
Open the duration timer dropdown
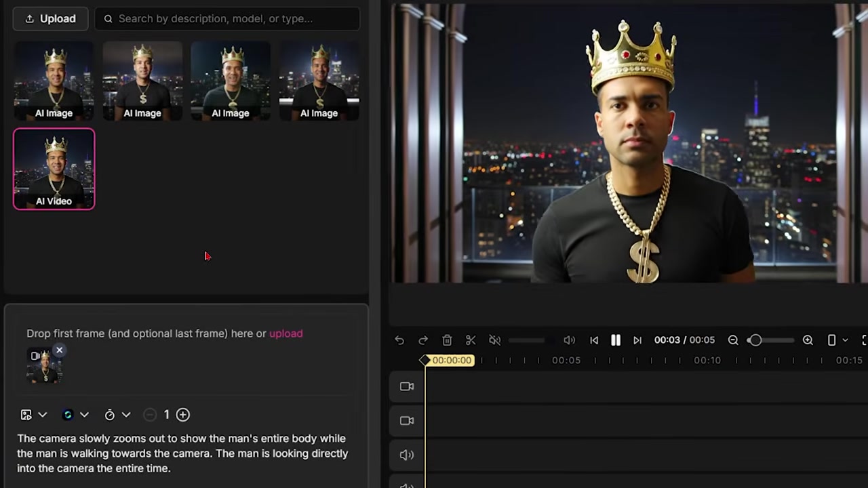tap(117, 415)
